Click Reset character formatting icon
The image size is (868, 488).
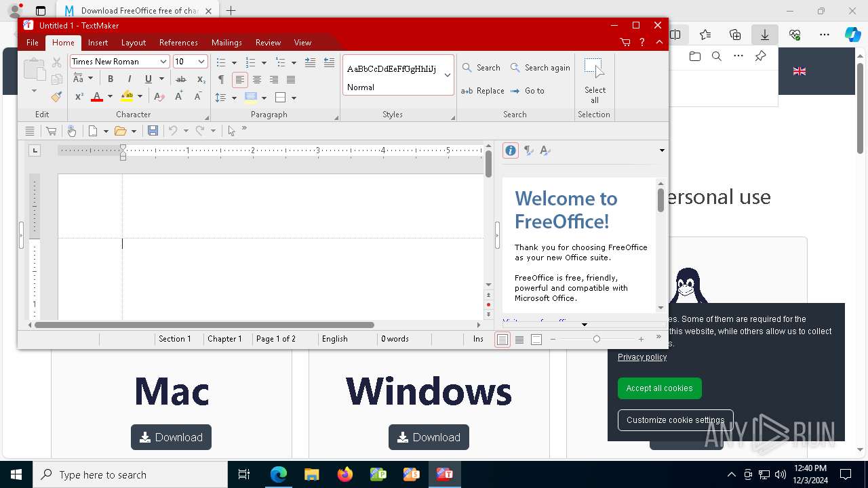(159, 97)
